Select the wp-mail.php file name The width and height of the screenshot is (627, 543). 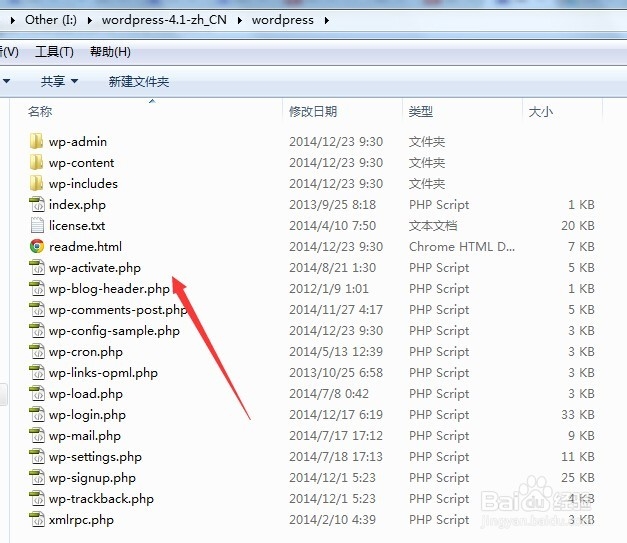[85, 436]
